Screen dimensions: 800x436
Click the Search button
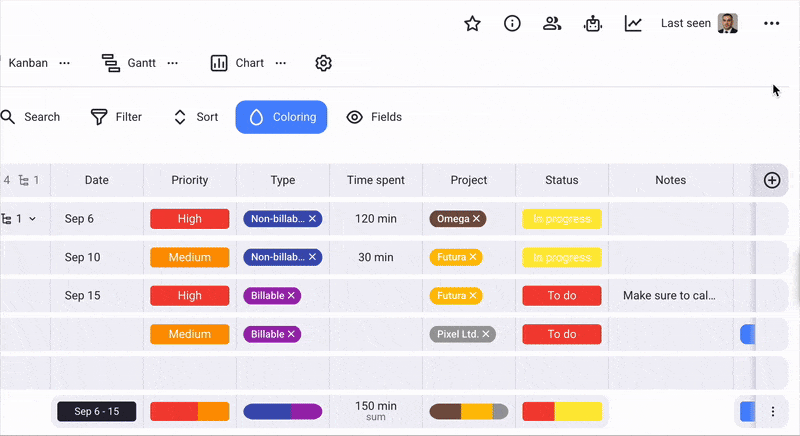(x=30, y=117)
